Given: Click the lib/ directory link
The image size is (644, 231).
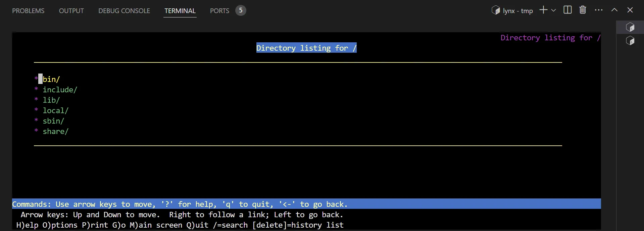Looking at the screenshot, I should (51, 100).
